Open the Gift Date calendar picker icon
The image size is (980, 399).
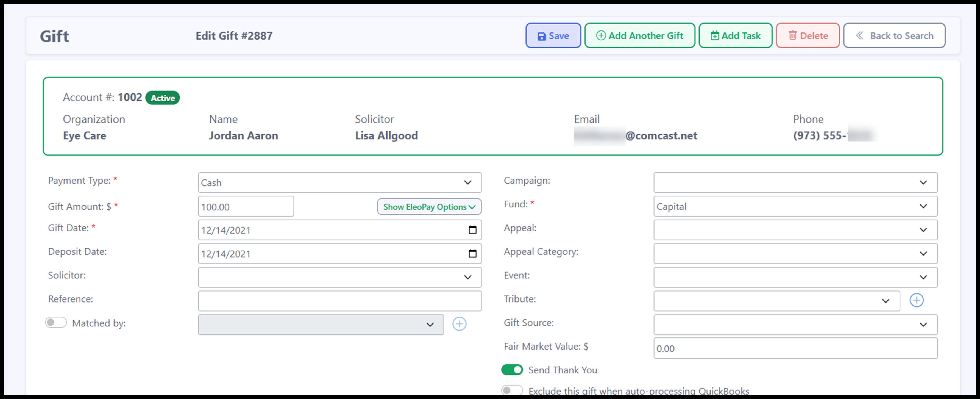click(x=472, y=230)
